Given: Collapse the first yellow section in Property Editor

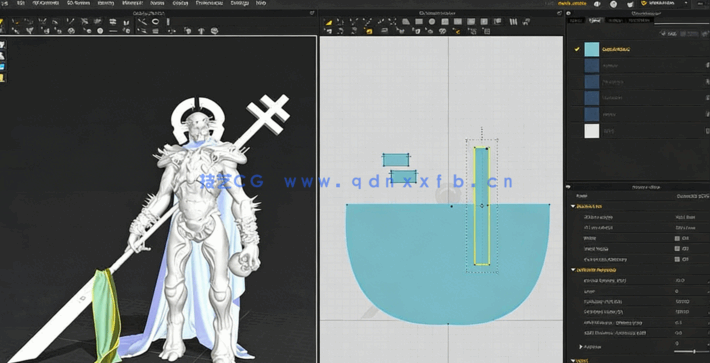Looking at the screenshot, I should coord(573,206).
